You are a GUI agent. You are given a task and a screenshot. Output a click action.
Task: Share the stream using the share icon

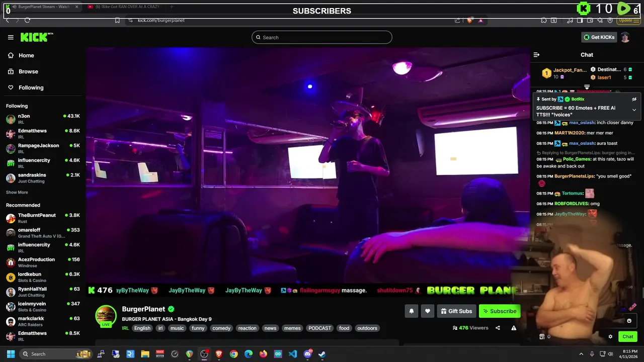(498, 328)
